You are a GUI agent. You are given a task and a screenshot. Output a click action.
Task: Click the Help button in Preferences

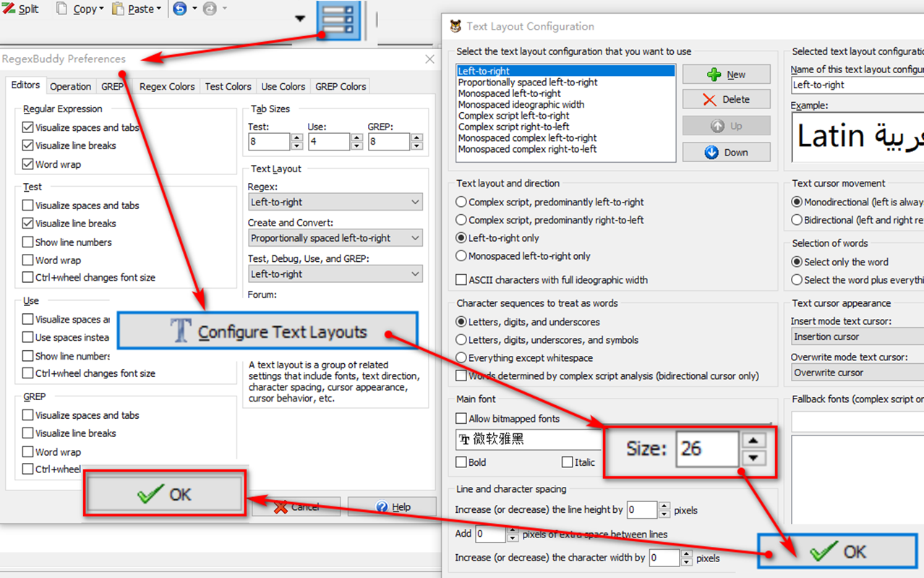pos(392,507)
